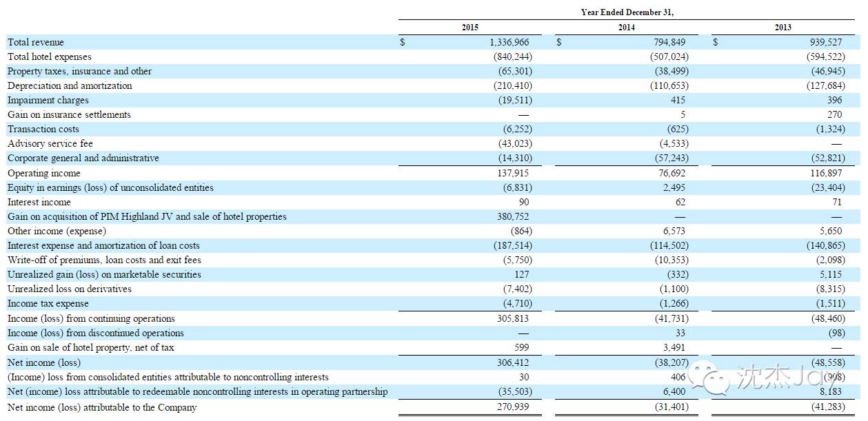The height and width of the screenshot is (421, 868).
Task: Click '(Income) loss from consolidated entities' label
Action: pos(168,377)
